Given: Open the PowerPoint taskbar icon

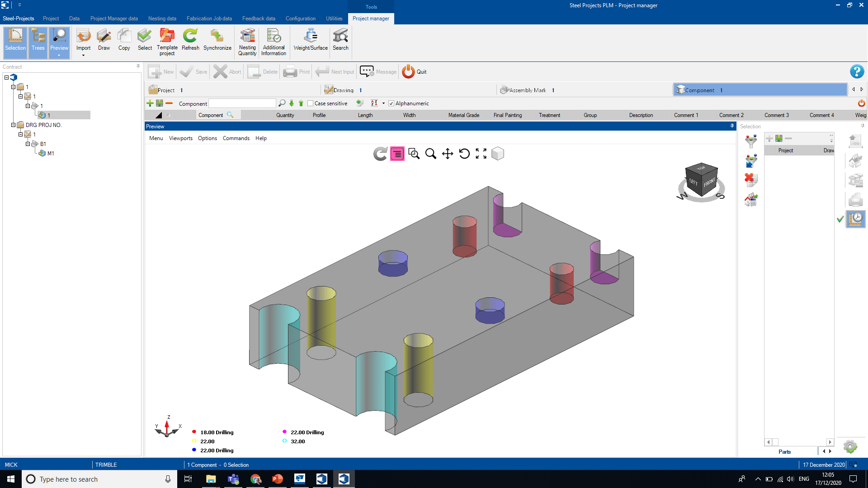Looking at the screenshot, I should [278, 479].
